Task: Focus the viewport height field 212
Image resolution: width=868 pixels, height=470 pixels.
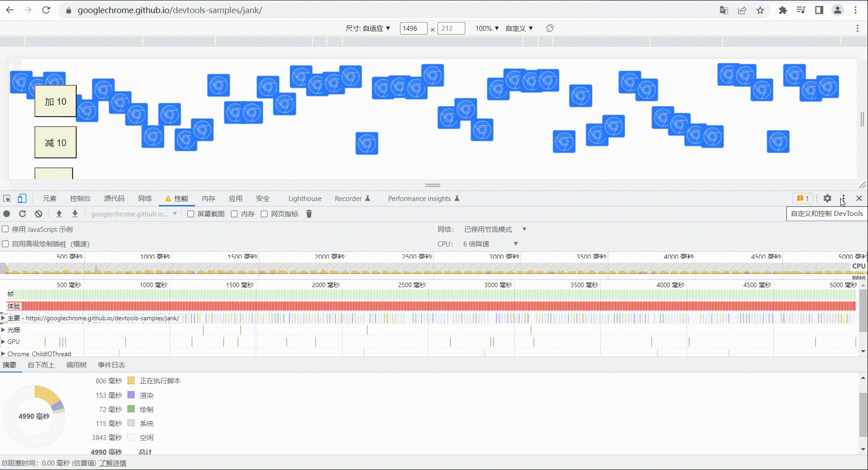Action: click(x=451, y=28)
